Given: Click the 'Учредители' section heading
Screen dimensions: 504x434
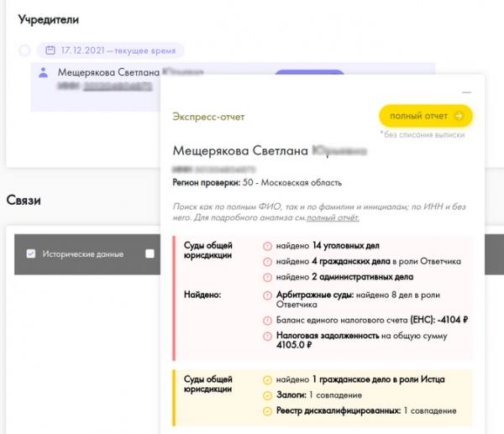Looking at the screenshot, I should pyautogui.click(x=48, y=19).
